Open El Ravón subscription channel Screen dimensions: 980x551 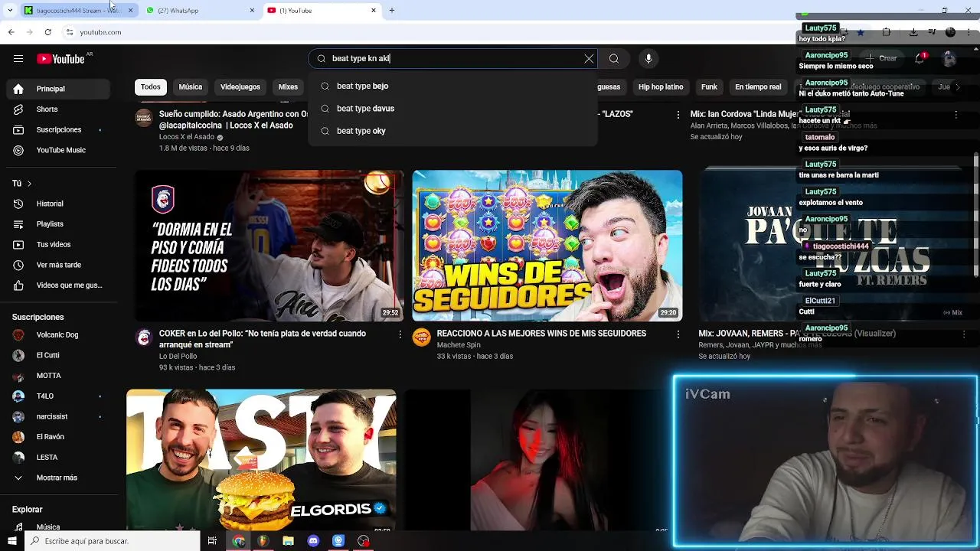58,437
